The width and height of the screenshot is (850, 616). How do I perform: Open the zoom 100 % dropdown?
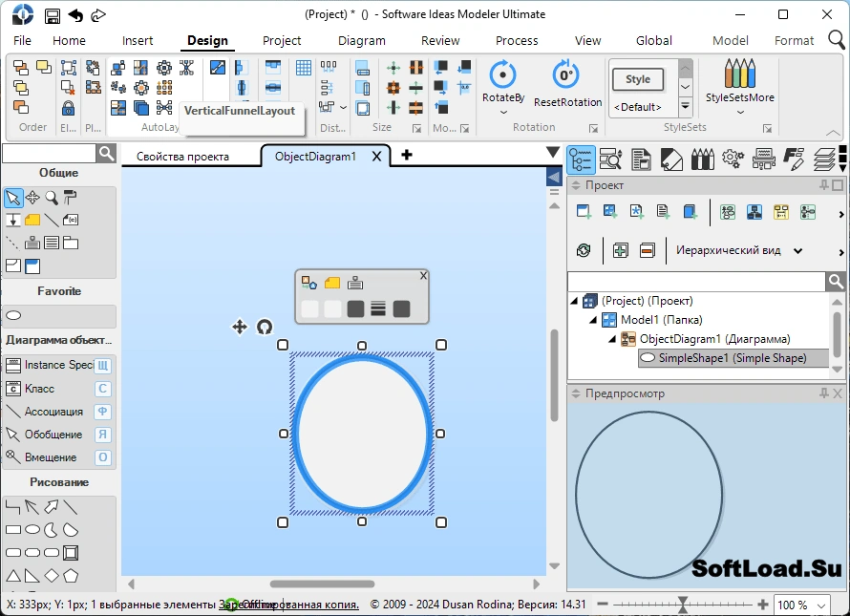point(821,605)
